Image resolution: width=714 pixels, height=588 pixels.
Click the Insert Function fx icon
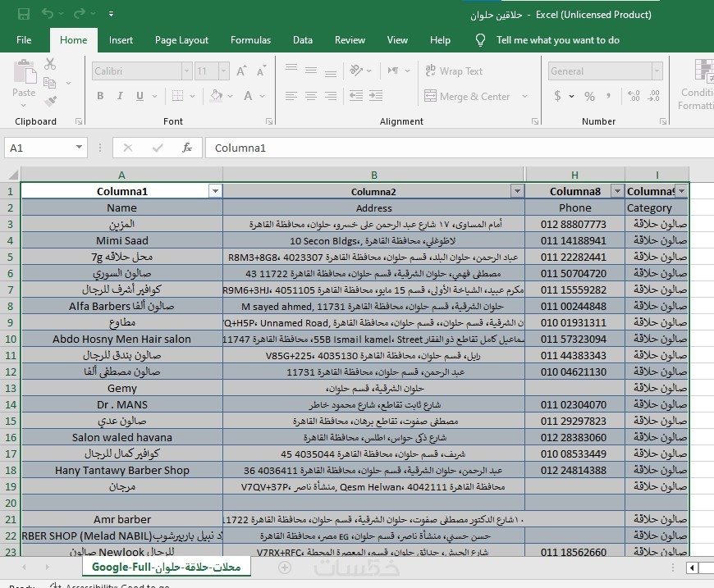186,148
